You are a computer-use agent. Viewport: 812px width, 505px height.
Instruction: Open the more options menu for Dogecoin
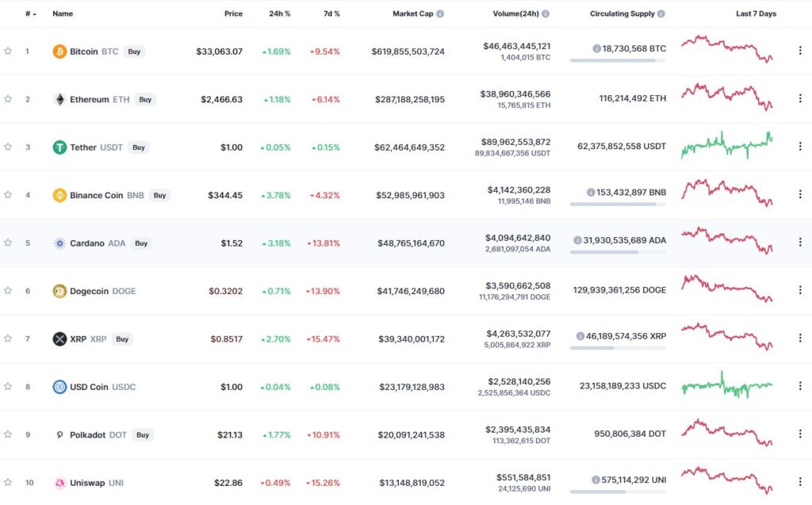pyautogui.click(x=799, y=291)
